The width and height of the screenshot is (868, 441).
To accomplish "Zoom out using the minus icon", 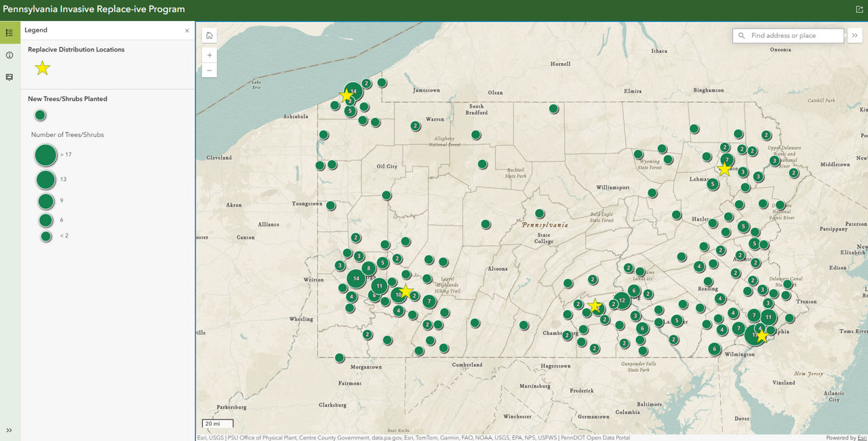I will [x=210, y=70].
